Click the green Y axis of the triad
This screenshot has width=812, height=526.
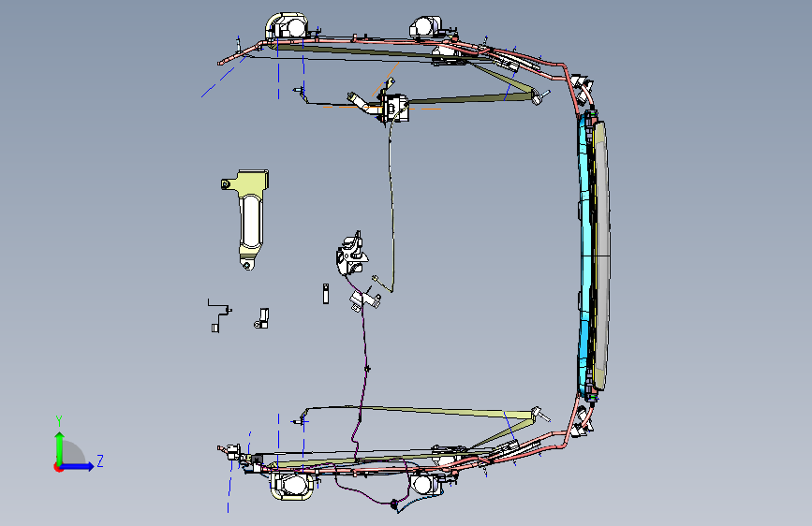[x=59, y=447]
